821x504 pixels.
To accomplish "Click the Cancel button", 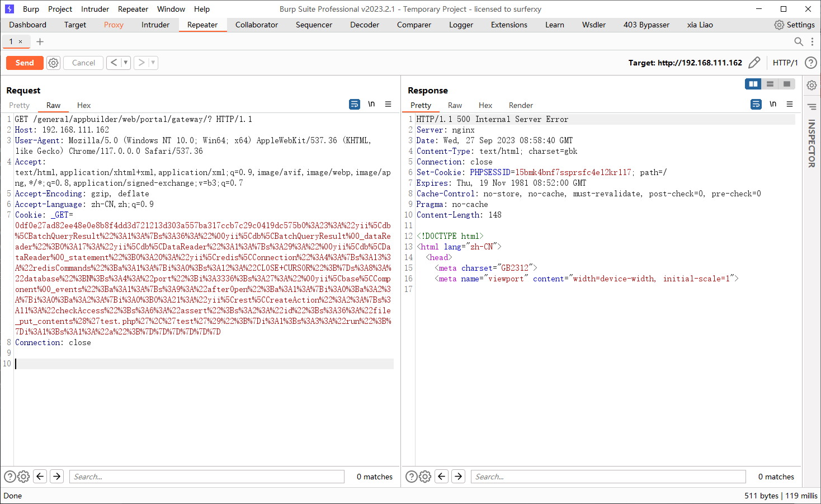I will coord(83,63).
